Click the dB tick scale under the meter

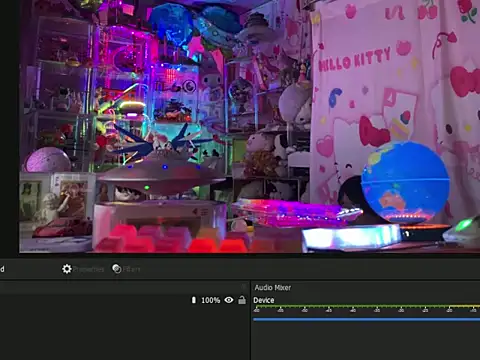coord(366,310)
